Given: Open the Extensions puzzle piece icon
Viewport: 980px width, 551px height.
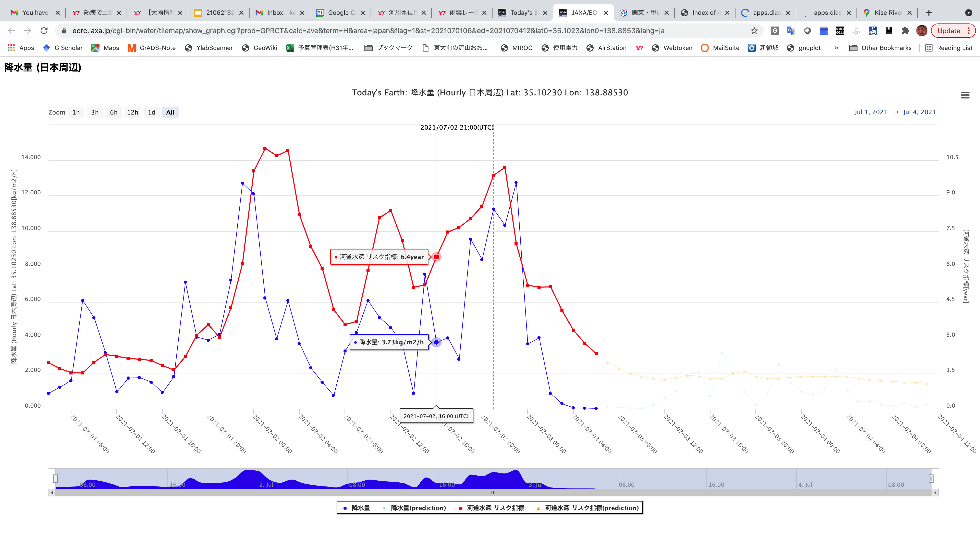Looking at the screenshot, I should pyautogui.click(x=905, y=31).
